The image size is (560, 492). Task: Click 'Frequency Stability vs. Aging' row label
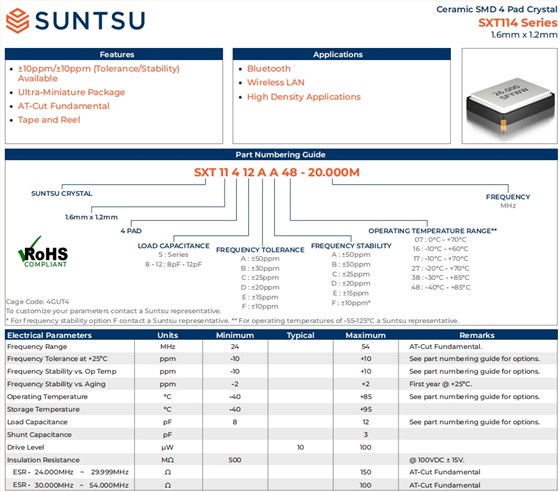(56, 384)
